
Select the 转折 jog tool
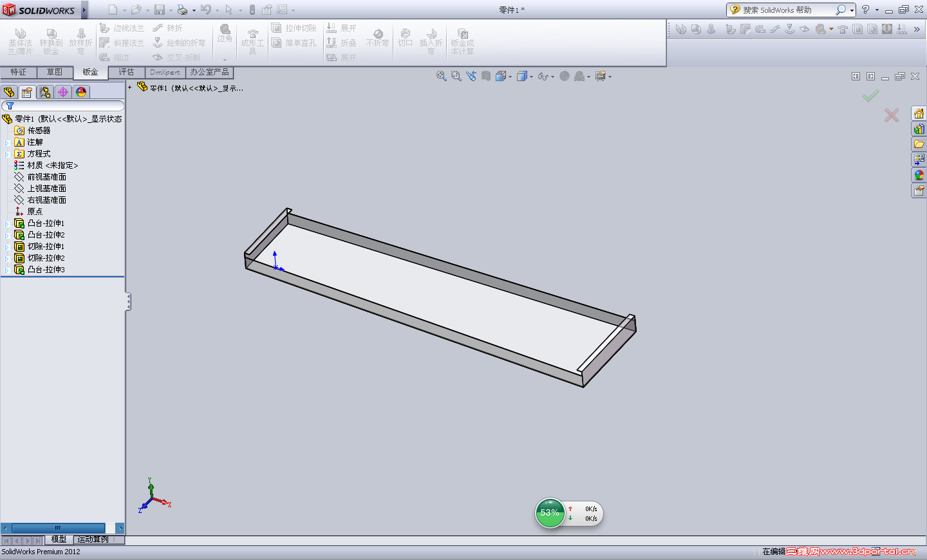[x=167, y=28]
